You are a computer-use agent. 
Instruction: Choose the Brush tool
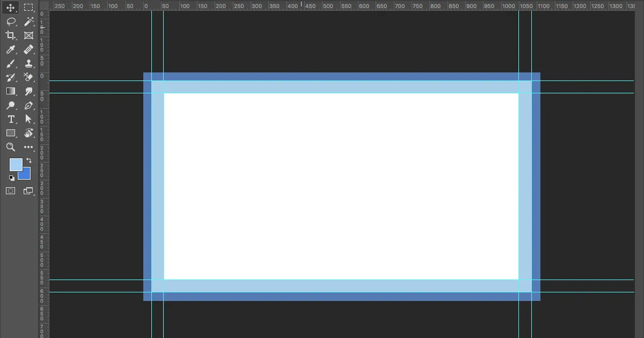tap(10, 63)
